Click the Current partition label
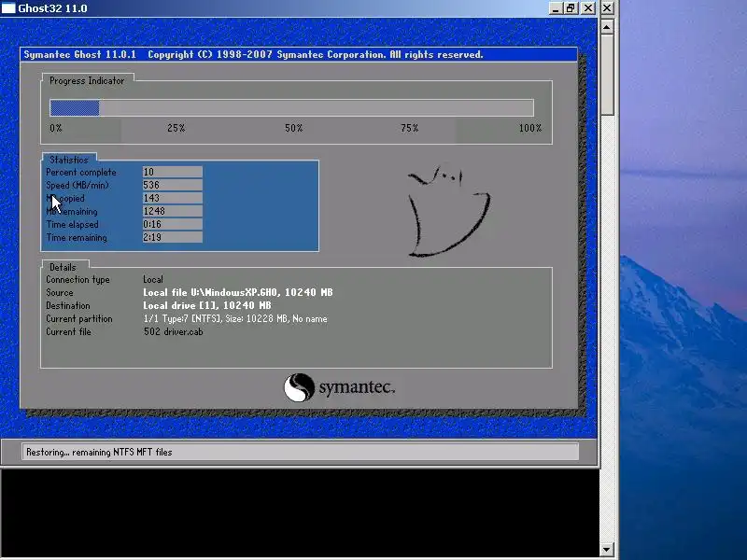 tap(79, 318)
